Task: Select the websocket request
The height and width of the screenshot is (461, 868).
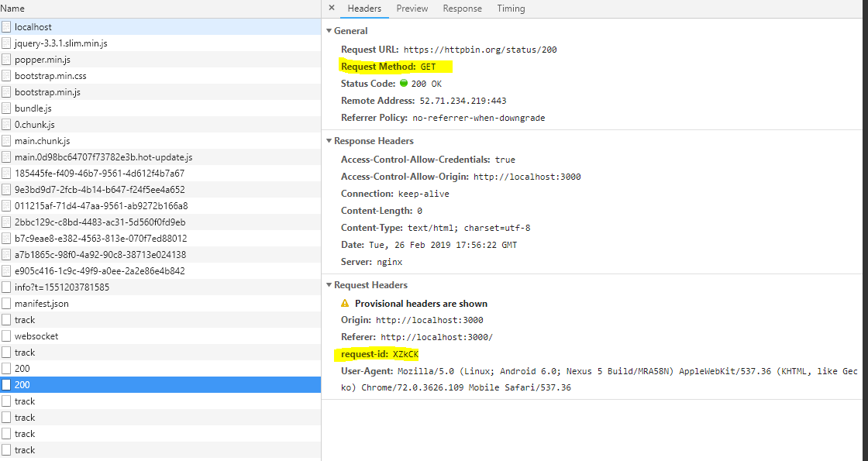Action: click(36, 335)
